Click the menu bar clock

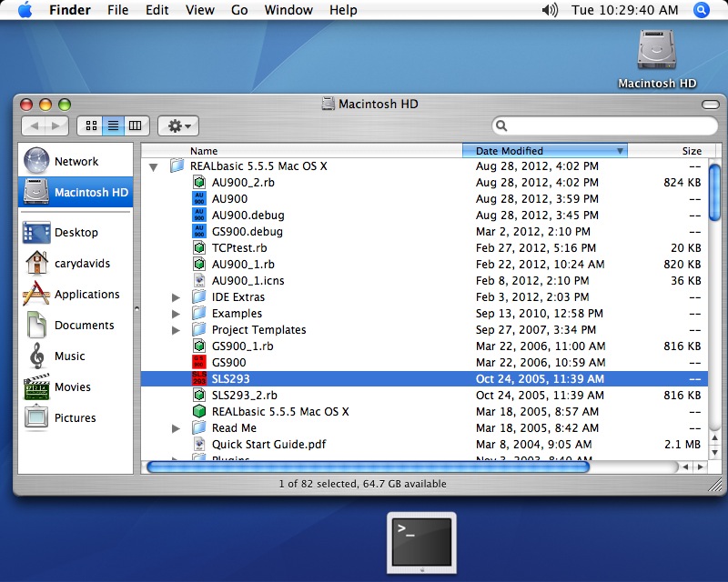[624, 10]
